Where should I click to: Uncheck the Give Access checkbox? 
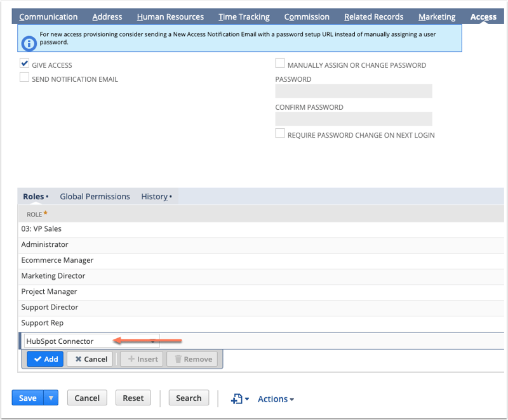(25, 64)
